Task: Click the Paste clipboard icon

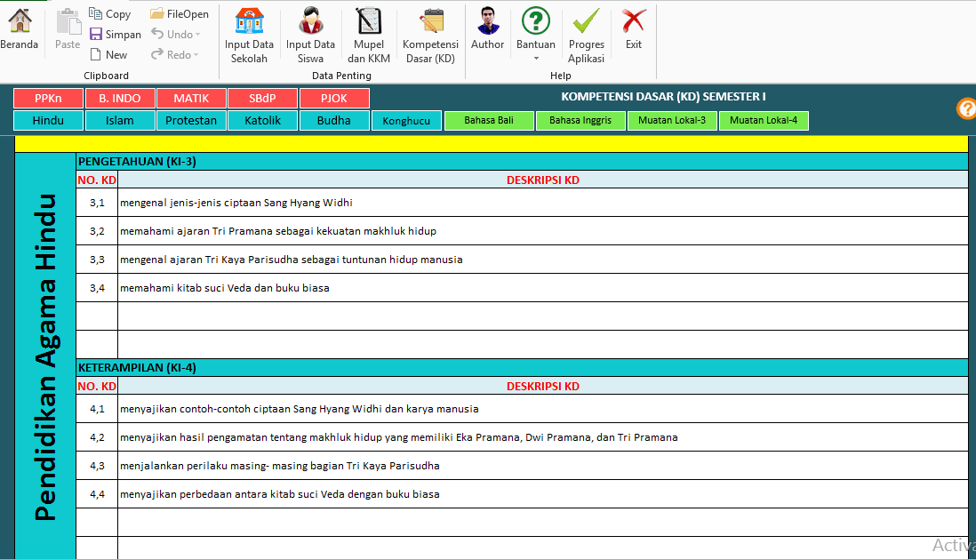Action: click(x=68, y=21)
